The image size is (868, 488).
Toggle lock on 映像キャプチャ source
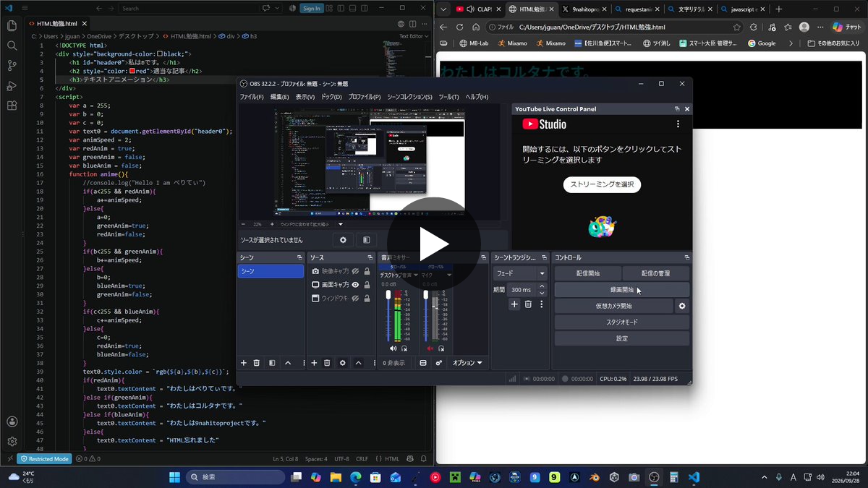point(367,271)
